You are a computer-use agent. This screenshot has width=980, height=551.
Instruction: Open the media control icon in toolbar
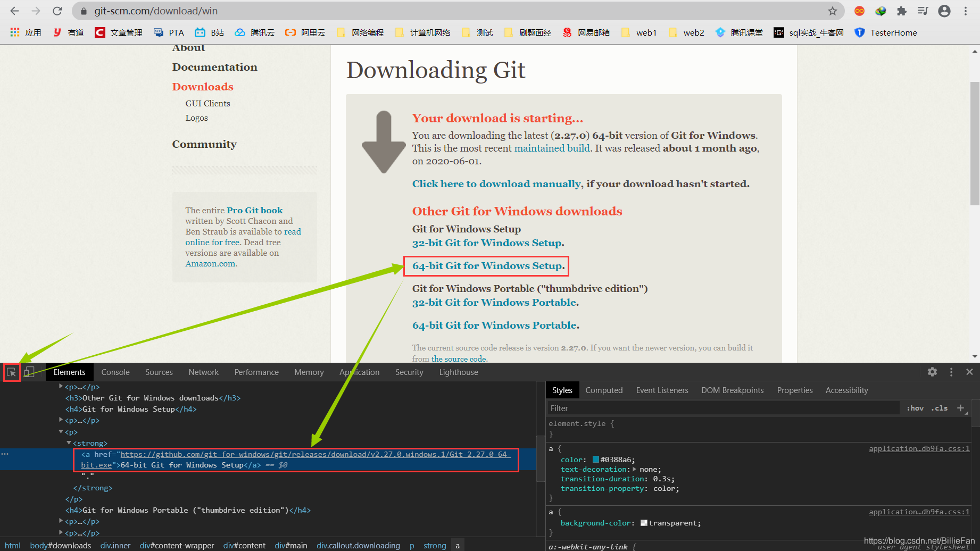pyautogui.click(x=923, y=11)
